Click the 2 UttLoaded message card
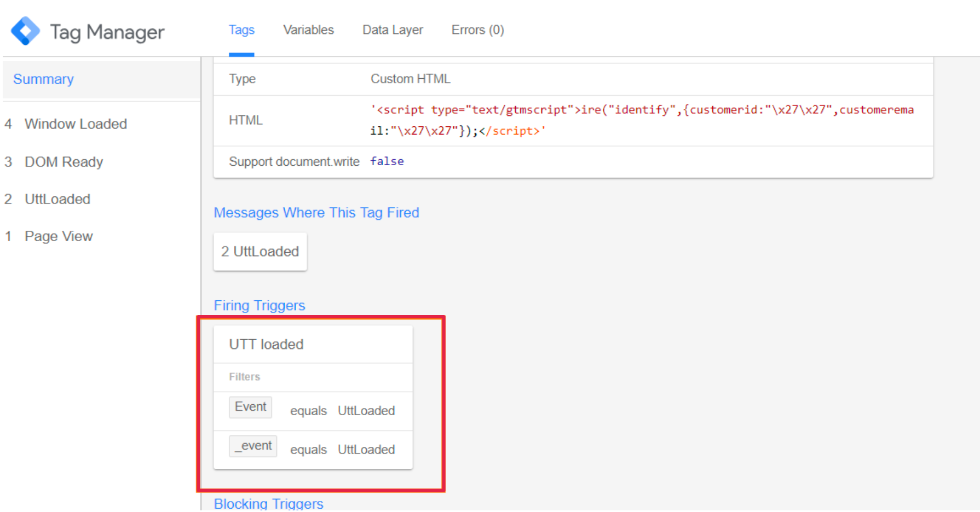 [260, 252]
